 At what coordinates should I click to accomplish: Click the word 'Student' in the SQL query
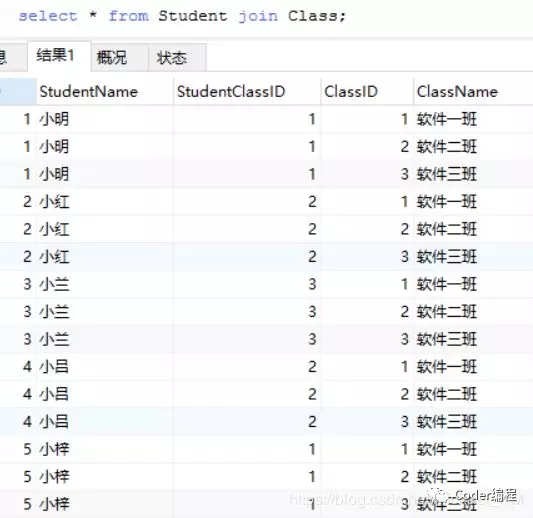(193, 16)
